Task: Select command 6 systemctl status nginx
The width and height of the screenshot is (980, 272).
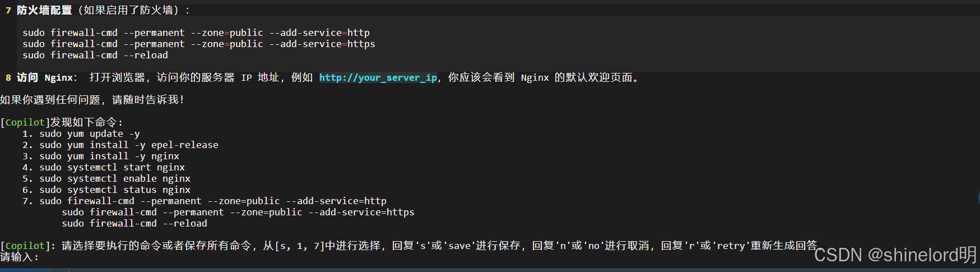Action: click(106, 190)
